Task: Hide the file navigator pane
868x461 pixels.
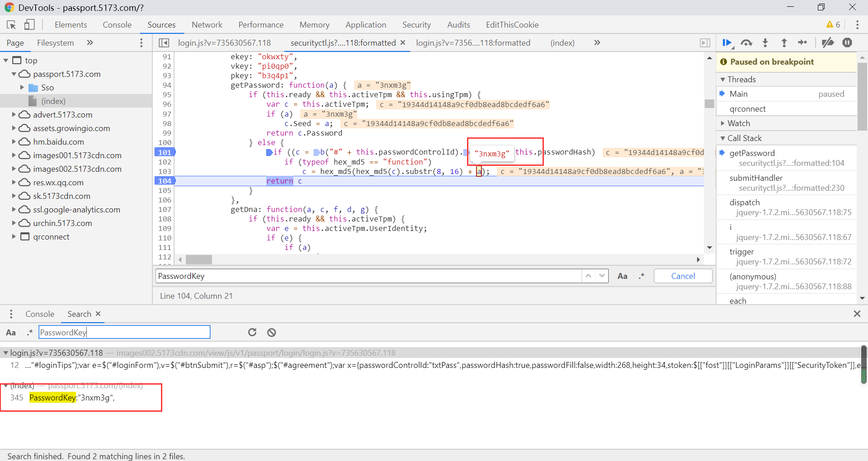Action: [x=164, y=42]
